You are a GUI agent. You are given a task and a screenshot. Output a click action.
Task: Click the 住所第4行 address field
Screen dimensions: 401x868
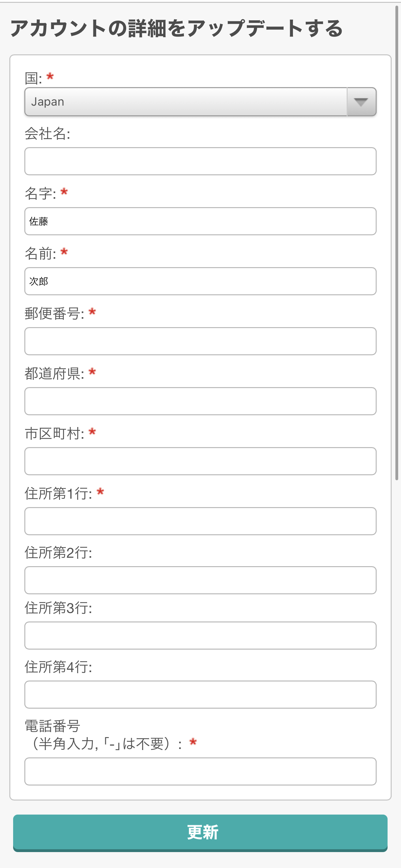point(200,694)
